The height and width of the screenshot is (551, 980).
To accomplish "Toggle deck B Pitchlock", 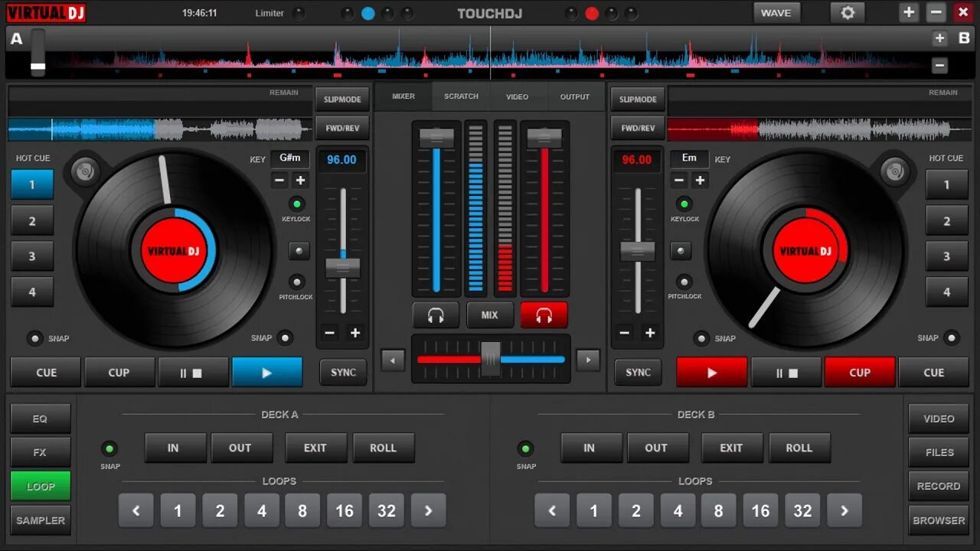I will (x=684, y=282).
